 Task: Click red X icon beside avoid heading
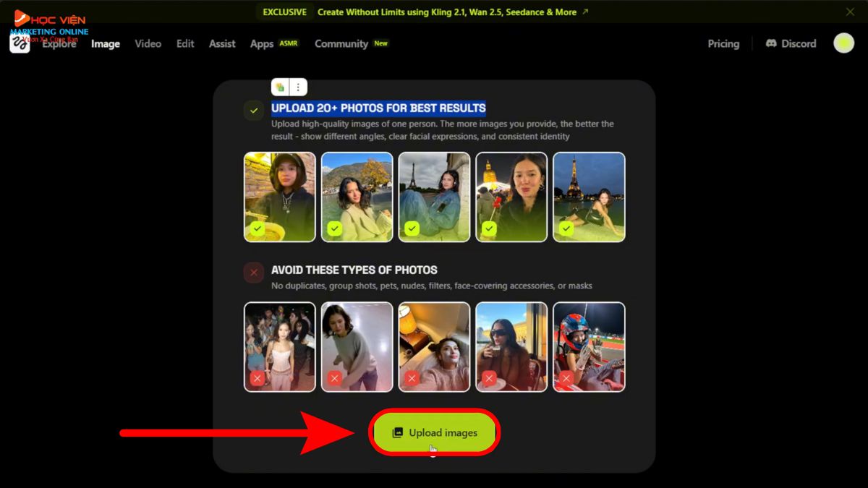coord(253,273)
